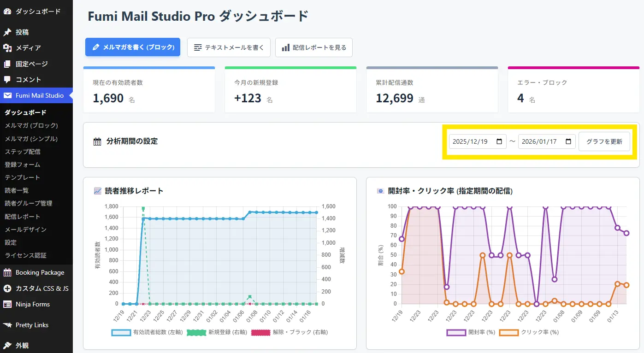The width and height of the screenshot is (644, 353).
Task: Click the コメント speech bubble icon
Action: 7,80
